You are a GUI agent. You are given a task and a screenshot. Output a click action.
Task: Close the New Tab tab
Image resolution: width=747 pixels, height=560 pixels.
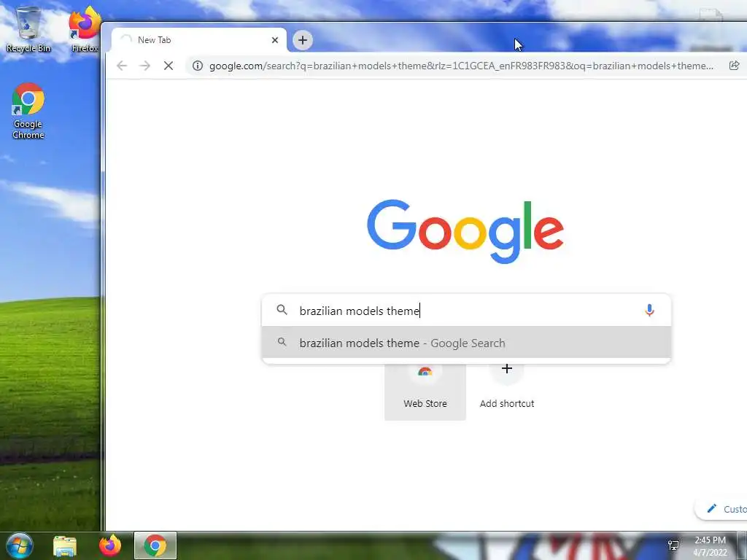(x=275, y=40)
